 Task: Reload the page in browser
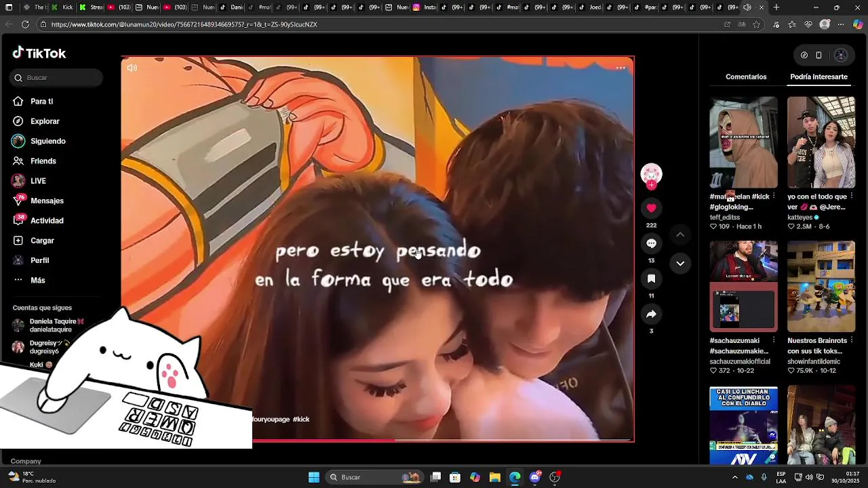click(x=25, y=24)
